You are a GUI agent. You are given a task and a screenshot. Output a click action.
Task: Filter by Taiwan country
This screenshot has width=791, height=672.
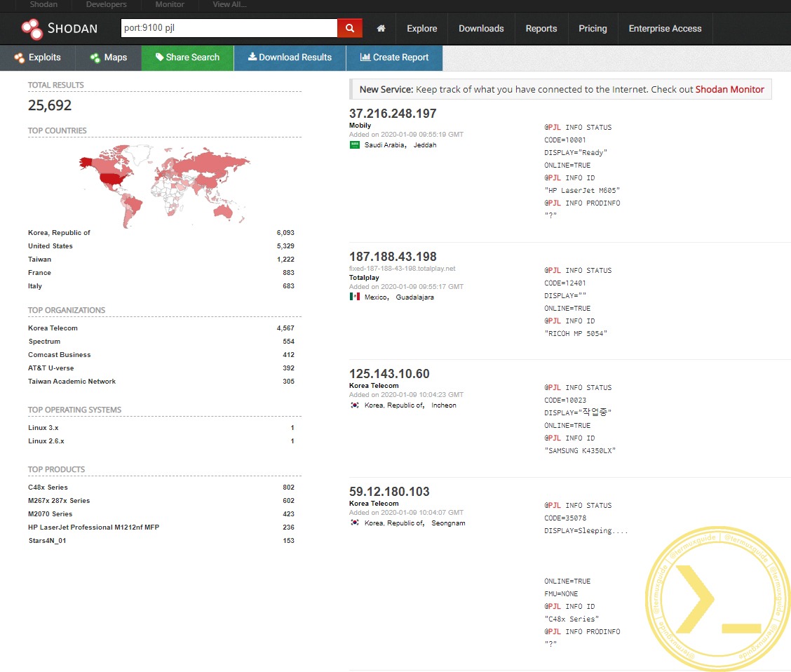[39, 260]
